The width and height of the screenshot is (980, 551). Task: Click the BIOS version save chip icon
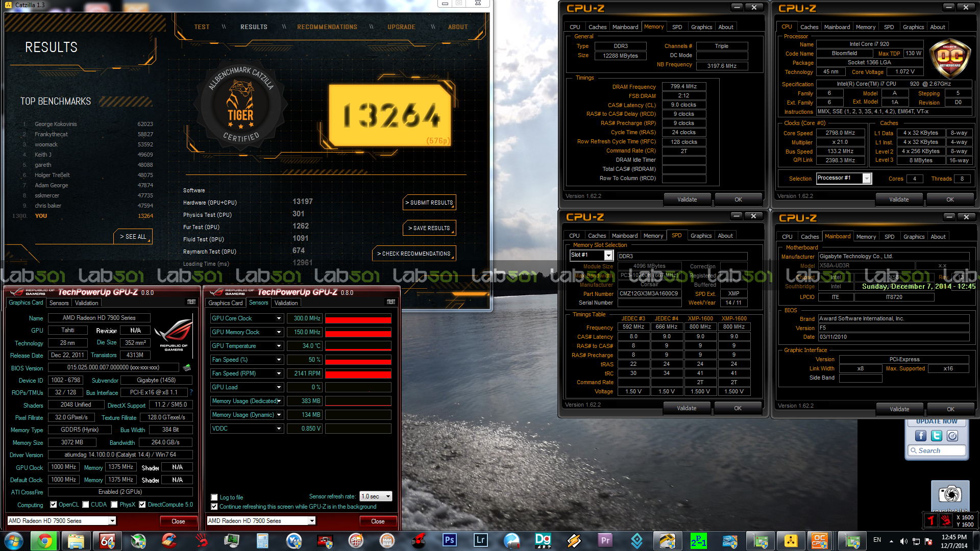(x=187, y=367)
